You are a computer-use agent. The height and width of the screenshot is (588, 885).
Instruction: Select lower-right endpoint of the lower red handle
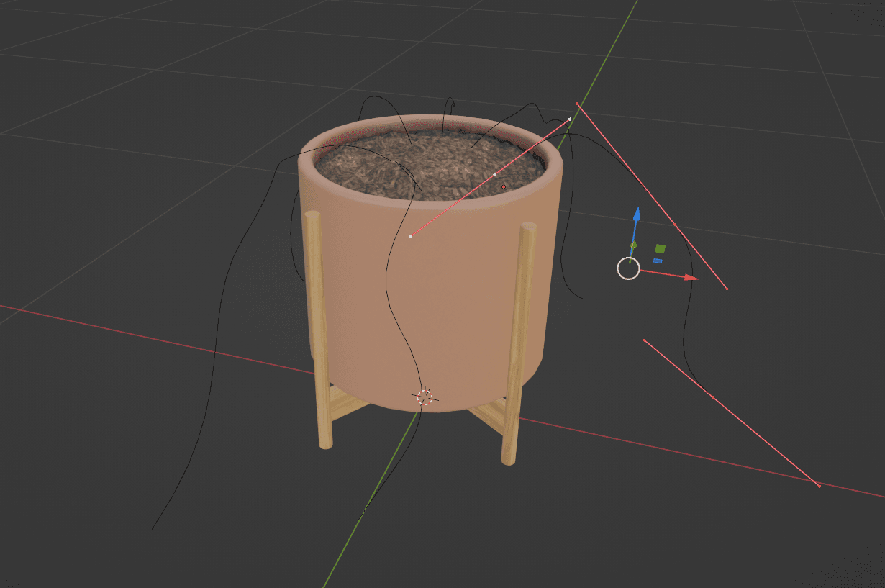[819, 486]
